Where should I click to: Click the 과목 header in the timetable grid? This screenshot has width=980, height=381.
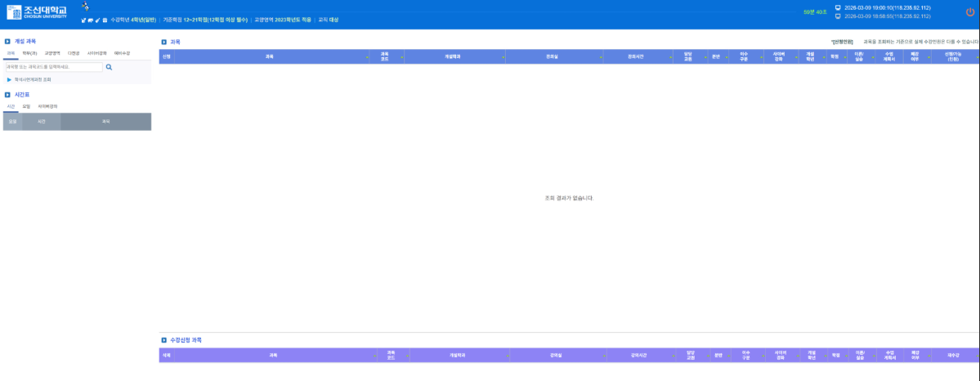(x=105, y=121)
